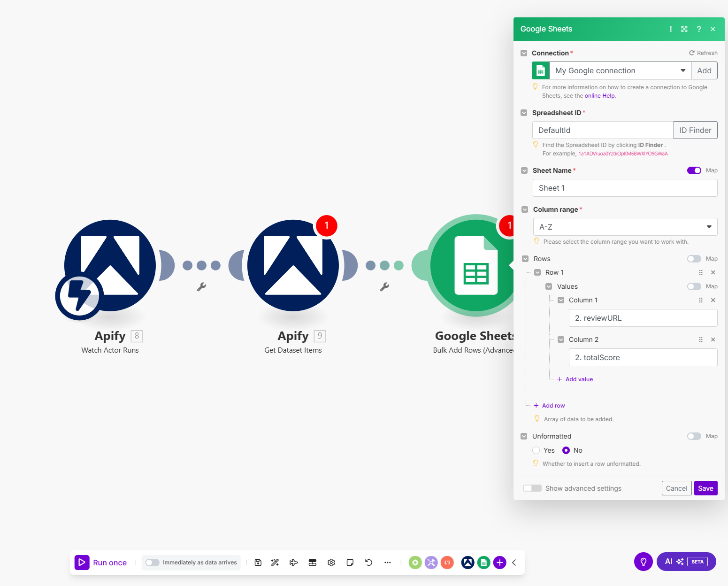Click the Column 1 reviewURL input field
The image size is (728, 586).
[x=643, y=318]
